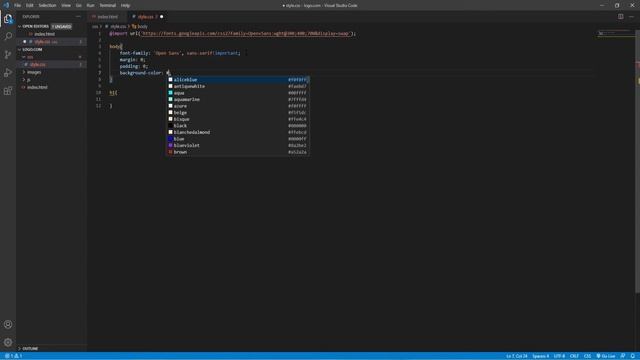640x360 pixels.
Task: Open the Run and Debug view icon
Action: pyautogui.click(x=8, y=73)
